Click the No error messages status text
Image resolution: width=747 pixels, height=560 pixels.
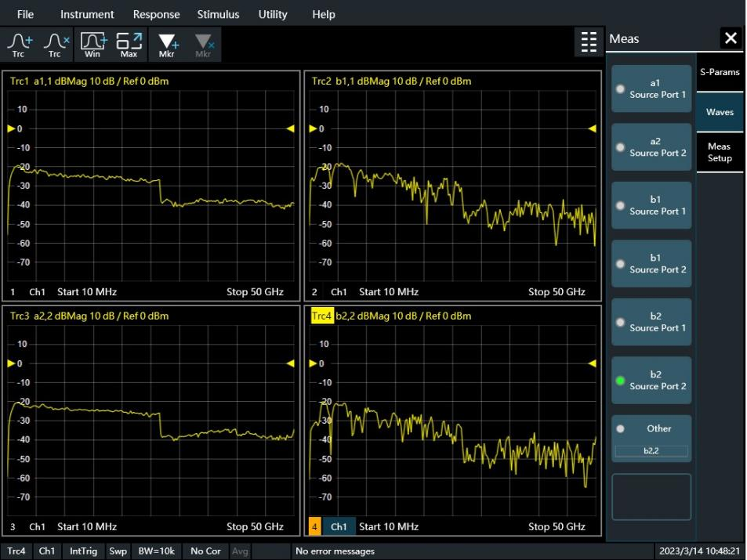click(x=335, y=551)
